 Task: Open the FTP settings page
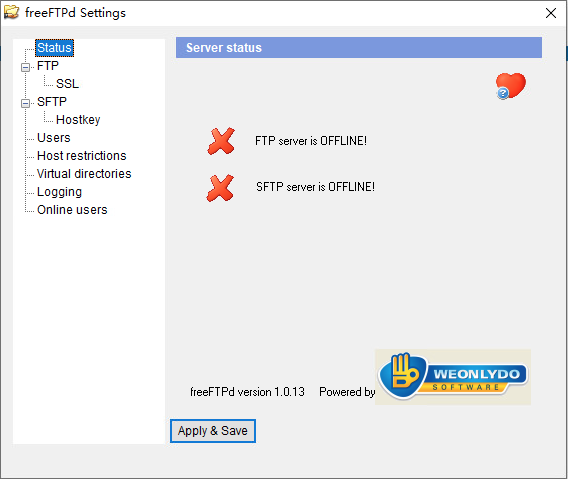coord(47,66)
